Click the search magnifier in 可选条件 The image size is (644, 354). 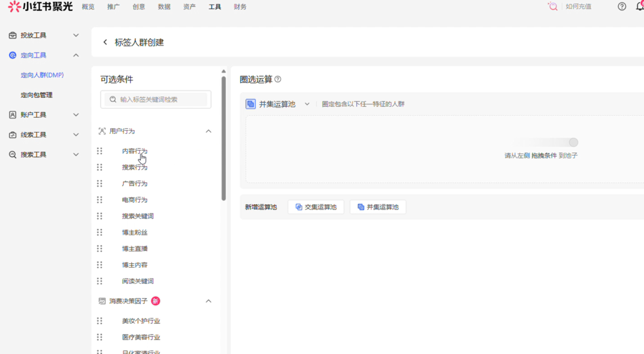pyautogui.click(x=113, y=99)
